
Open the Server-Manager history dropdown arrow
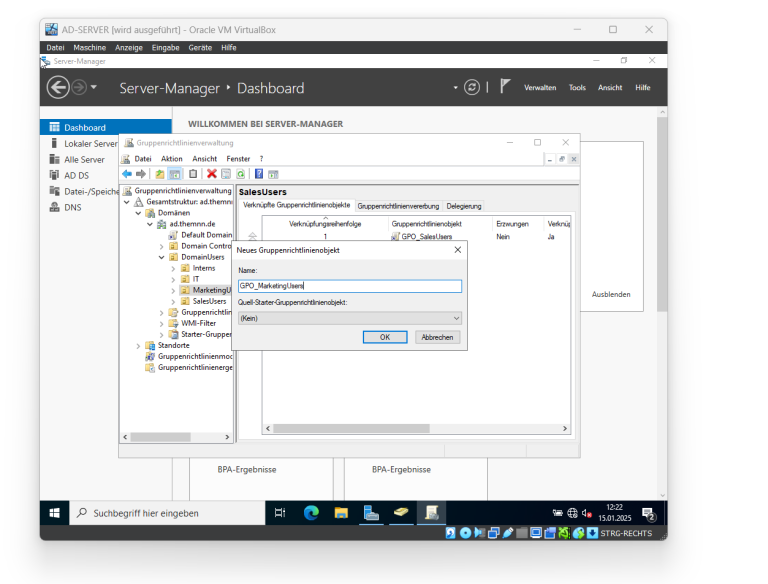coord(94,87)
